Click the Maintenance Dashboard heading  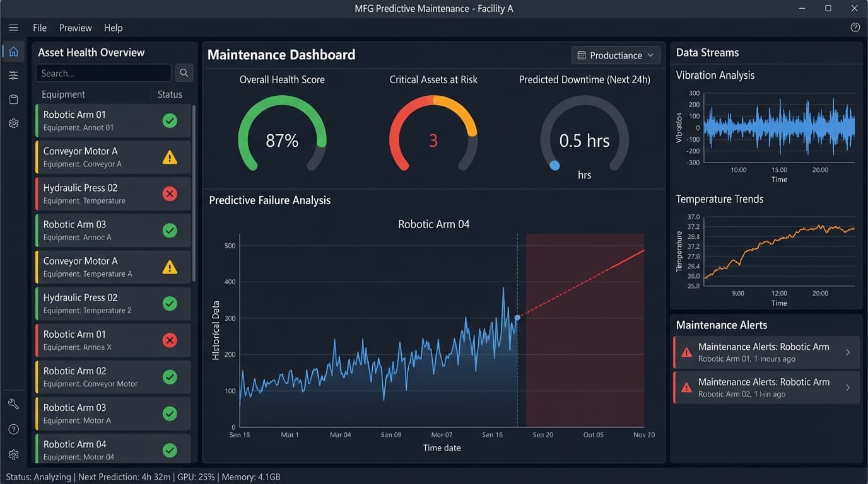coord(281,55)
